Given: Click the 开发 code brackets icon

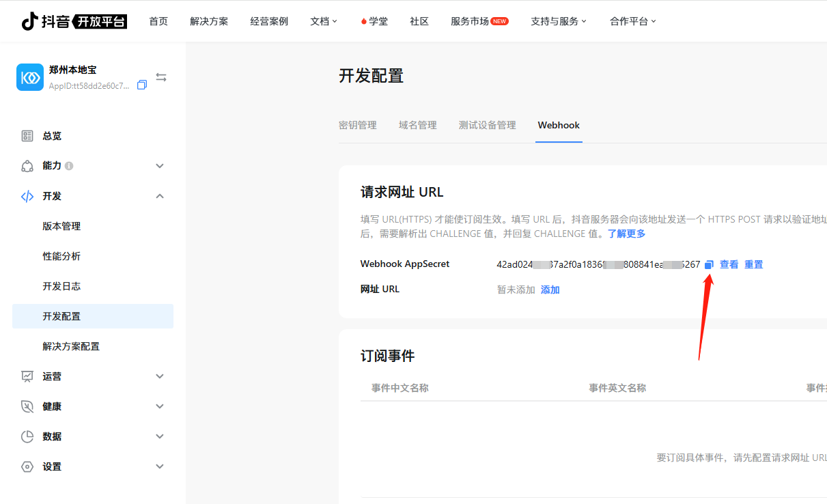Looking at the screenshot, I should (x=27, y=196).
